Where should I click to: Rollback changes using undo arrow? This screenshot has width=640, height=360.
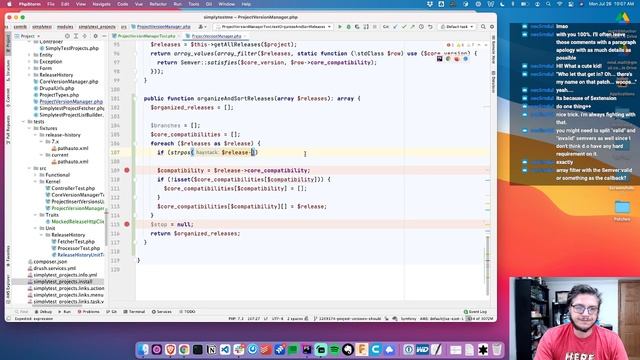(x=430, y=27)
